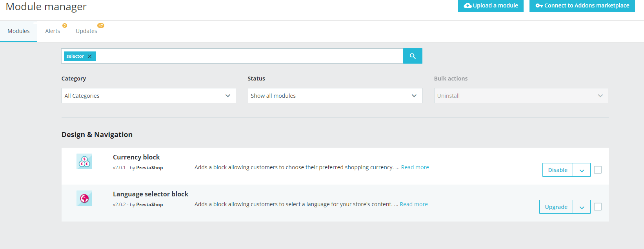
Task: Open the Bulk actions dropdown
Action: click(521, 96)
